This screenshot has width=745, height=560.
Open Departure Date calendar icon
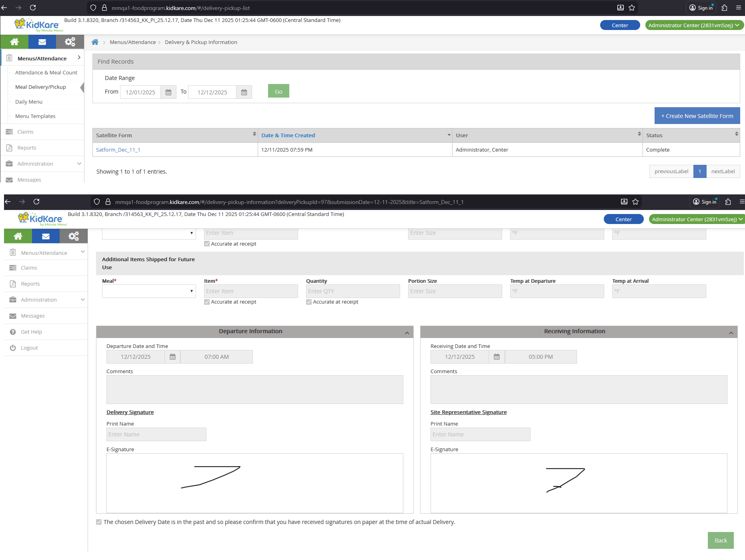172,357
